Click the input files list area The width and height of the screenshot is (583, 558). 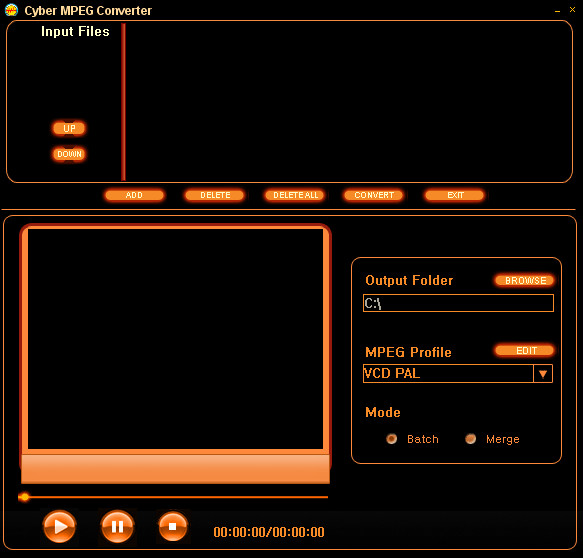pyautogui.click(x=348, y=101)
